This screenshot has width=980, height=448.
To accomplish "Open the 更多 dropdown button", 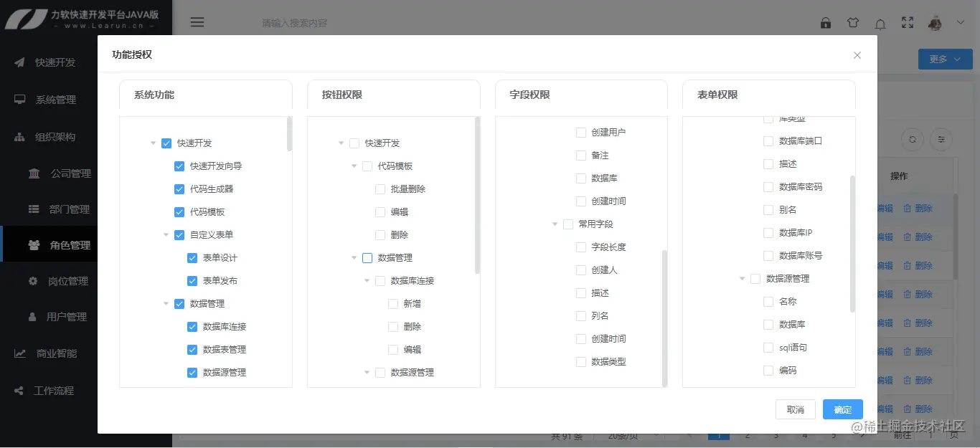I will pyautogui.click(x=945, y=59).
